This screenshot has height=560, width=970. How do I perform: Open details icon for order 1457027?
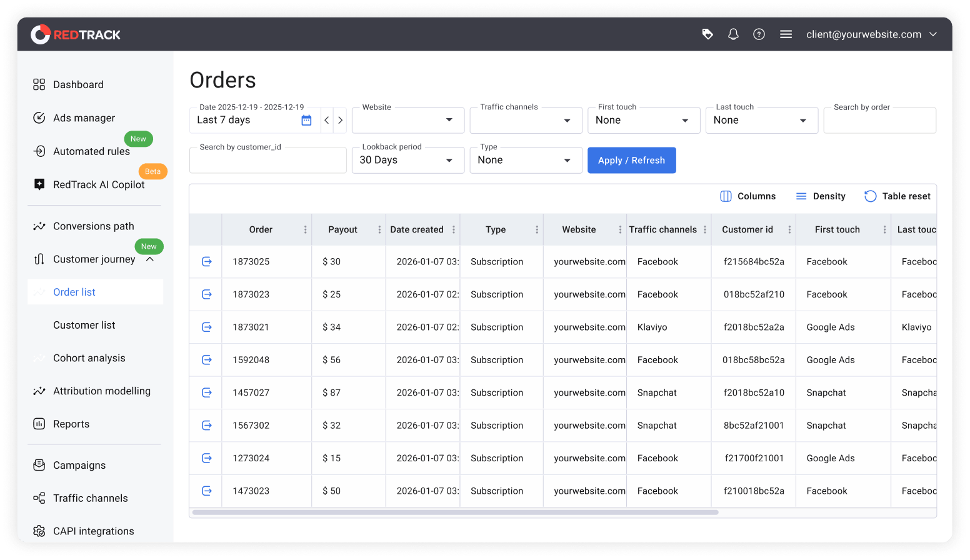(207, 392)
